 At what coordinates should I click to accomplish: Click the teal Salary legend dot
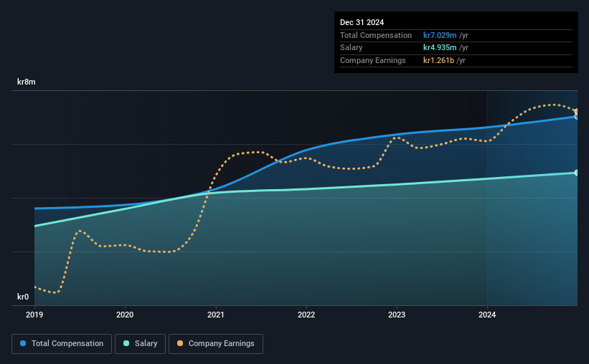point(126,343)
